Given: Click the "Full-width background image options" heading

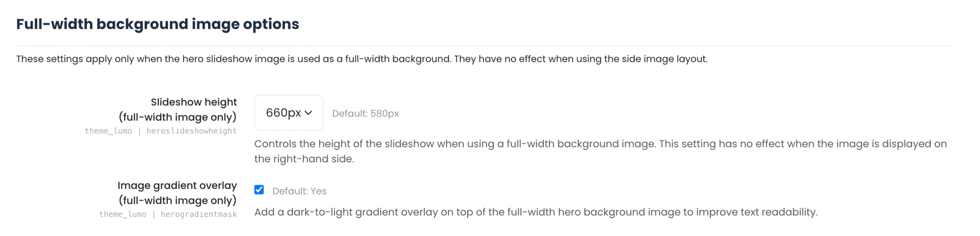Looking at the screenshot, I should (157, 24).
